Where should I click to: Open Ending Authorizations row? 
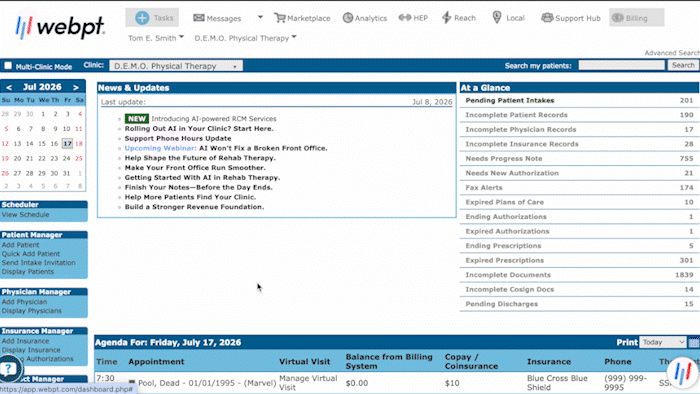click(579, 217)
